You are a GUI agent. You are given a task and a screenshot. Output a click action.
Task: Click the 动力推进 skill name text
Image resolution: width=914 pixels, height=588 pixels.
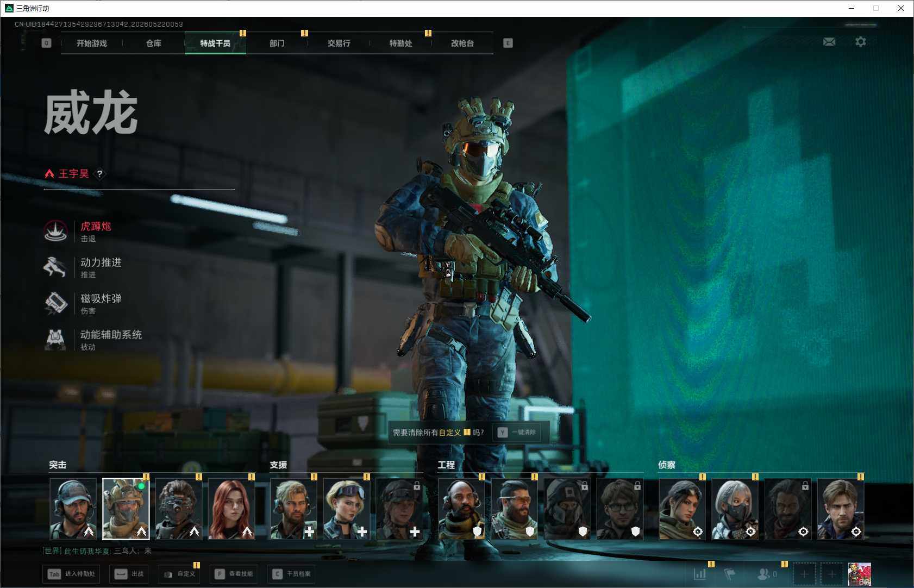pyautogui.click(x=101, y=262)
